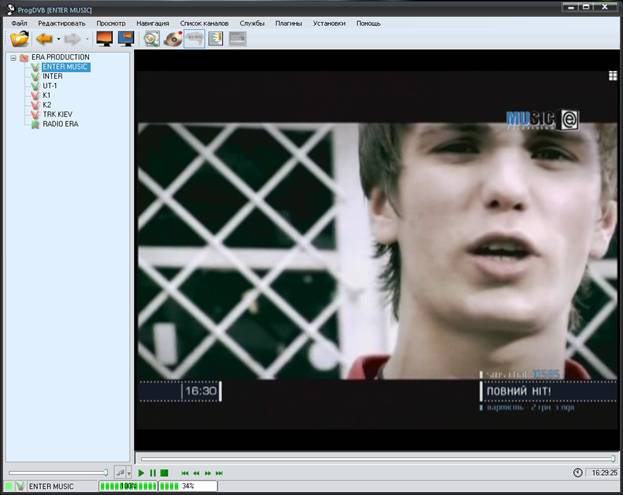Viewport: 623px width, 495px height.
Task: Select the ERA PRODUCTION folder
Action: click(60, 57)
